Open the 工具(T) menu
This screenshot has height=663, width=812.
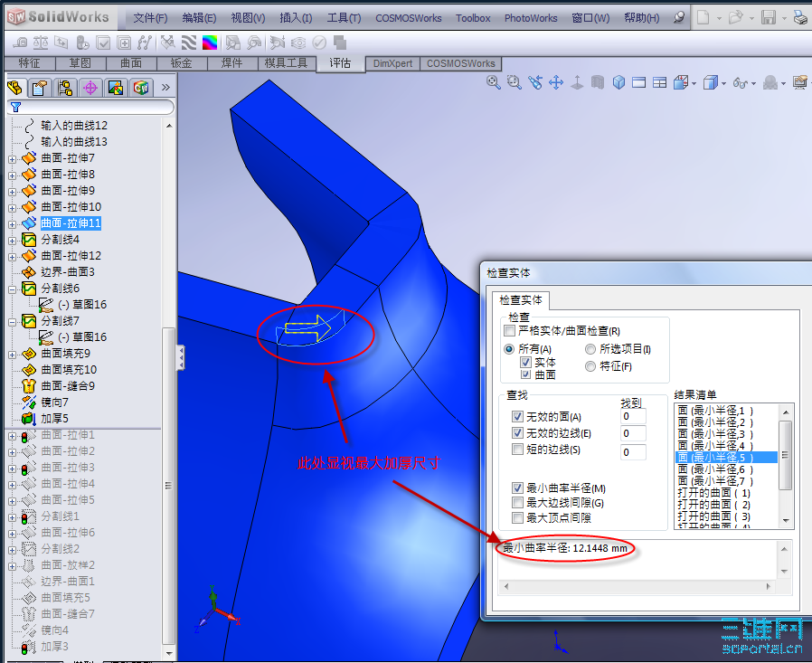click(x=344, y=18)
